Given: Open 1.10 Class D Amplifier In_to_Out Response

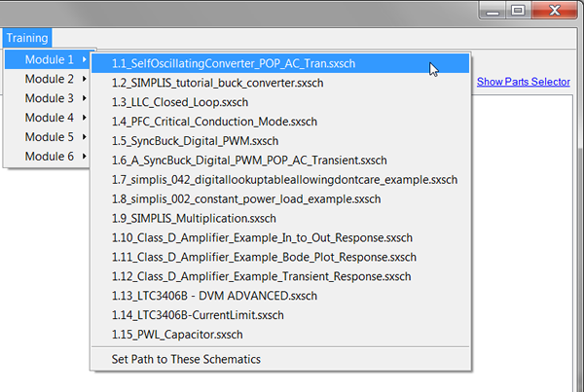Looking at the screenshot, I should pos(280,237).
